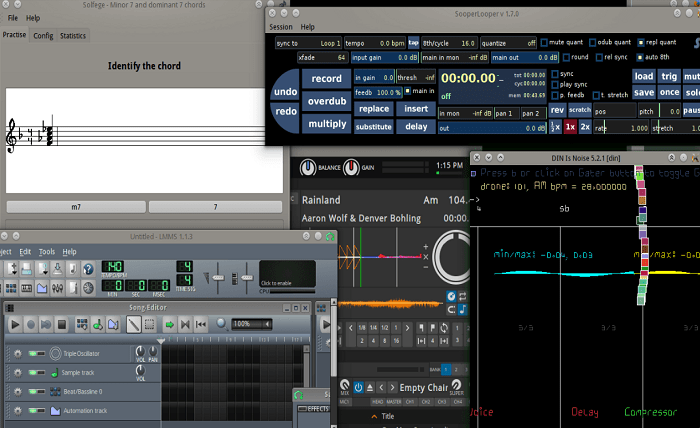The image size is (700, 428).
Task: Add an automation track in Song-Editor
Action: tap(113, 324)
